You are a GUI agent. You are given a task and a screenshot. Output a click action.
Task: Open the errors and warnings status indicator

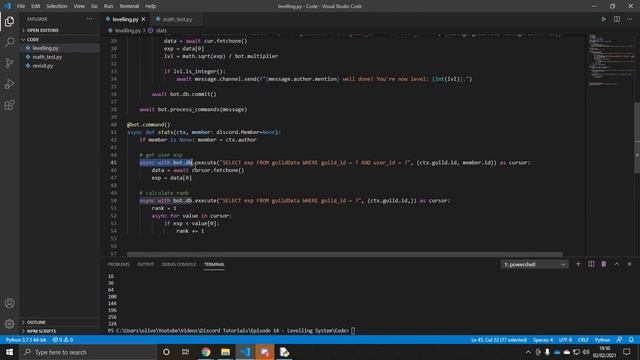(x=62, y=340)
